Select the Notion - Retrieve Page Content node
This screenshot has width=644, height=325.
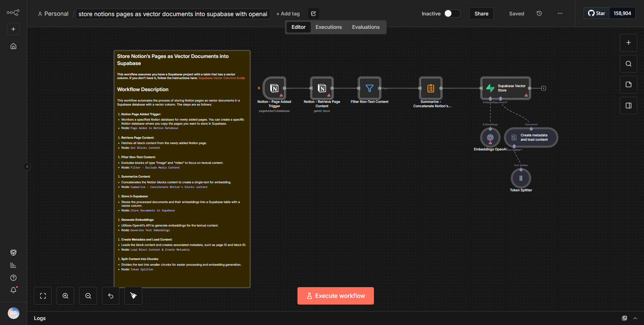[322, 88]
